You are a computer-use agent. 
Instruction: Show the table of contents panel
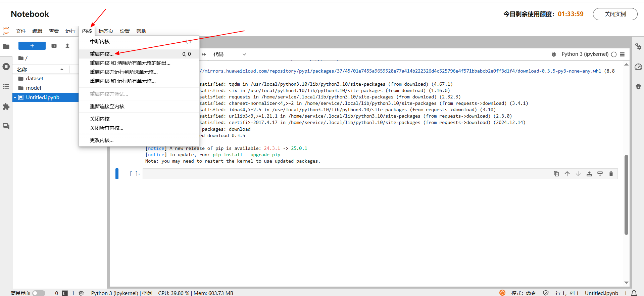[6, 87]
